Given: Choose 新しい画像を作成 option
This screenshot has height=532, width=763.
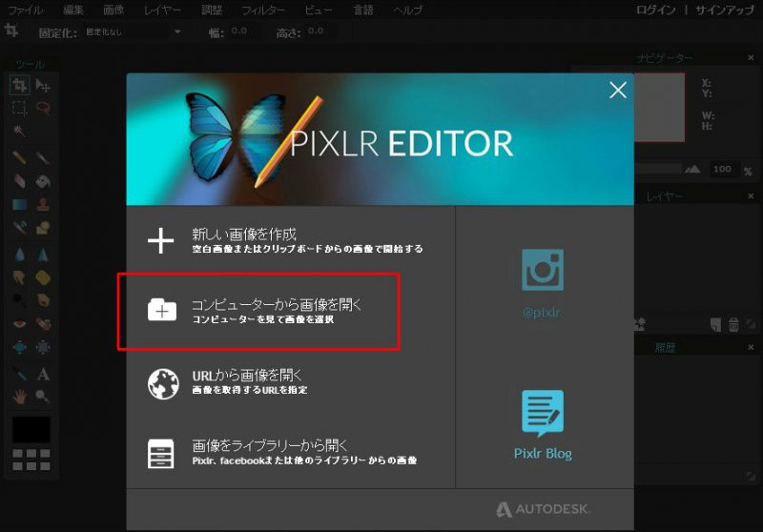Looking at the screenshot, I should [285, 240].
